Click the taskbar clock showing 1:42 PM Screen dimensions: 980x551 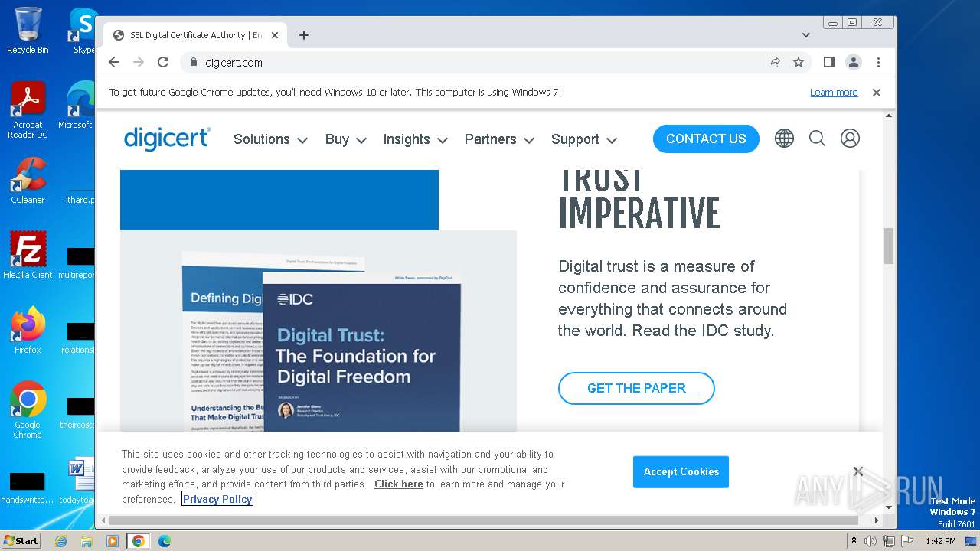tap(940, 541)
